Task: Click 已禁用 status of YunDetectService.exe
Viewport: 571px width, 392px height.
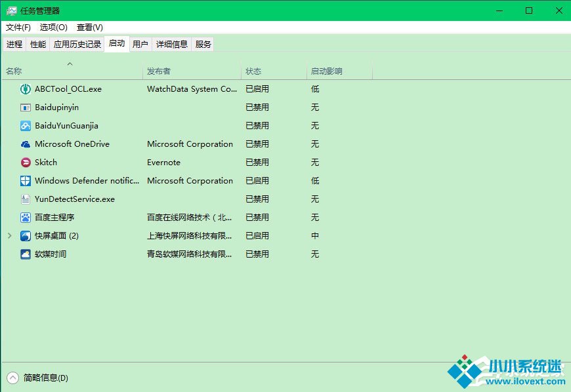Action: [x=257, y=199]
